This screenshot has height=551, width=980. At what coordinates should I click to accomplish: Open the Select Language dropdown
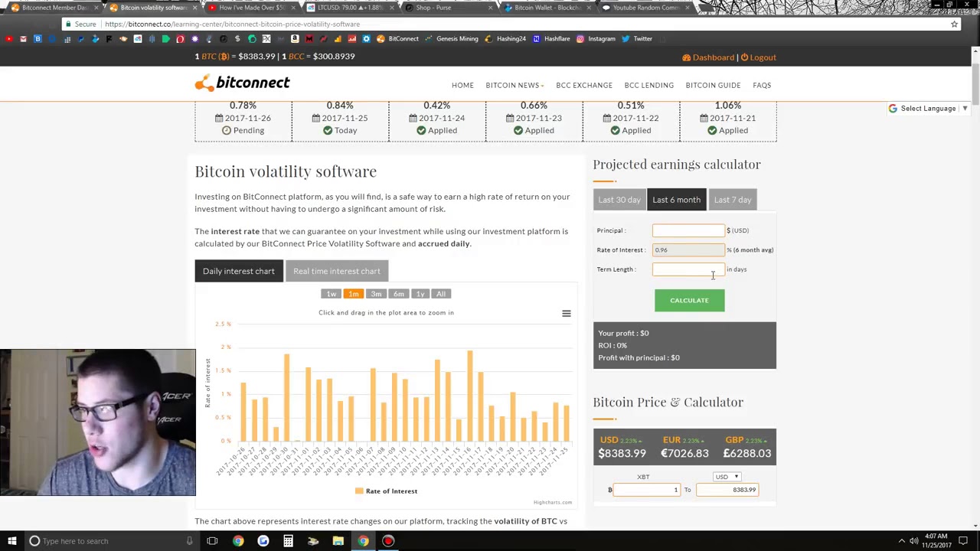click(928, 109)
